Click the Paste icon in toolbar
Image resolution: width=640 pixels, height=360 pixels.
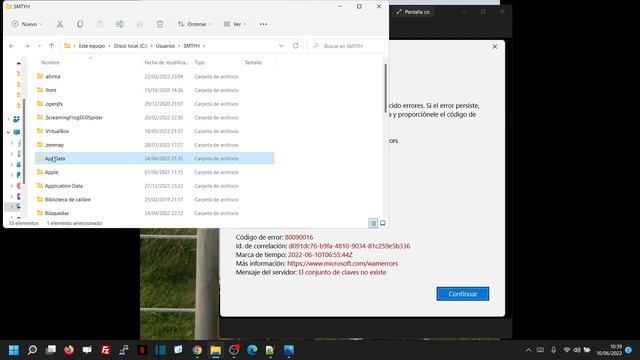tap(100, 24)
